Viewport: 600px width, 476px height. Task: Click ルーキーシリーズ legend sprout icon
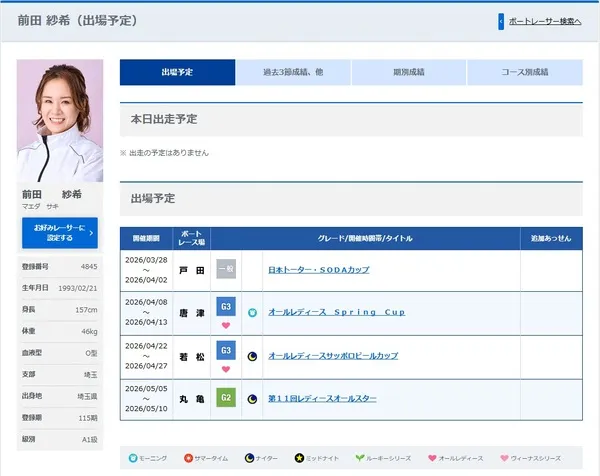click(x=360, y=458)
